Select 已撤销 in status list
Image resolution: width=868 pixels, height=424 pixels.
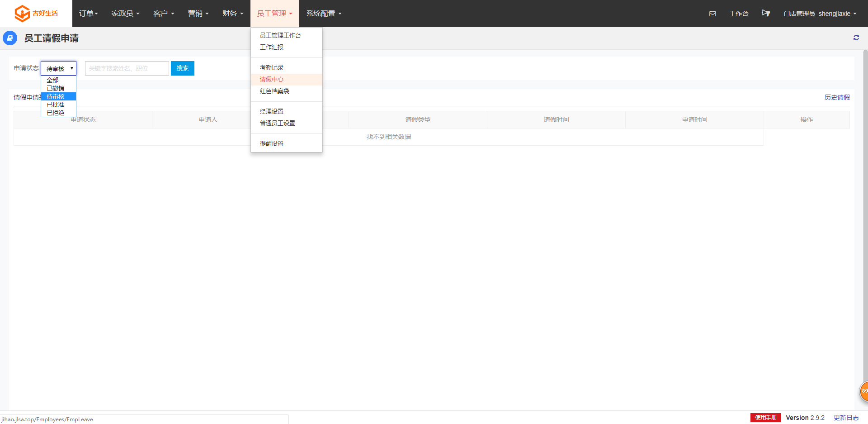click(59, 88)
